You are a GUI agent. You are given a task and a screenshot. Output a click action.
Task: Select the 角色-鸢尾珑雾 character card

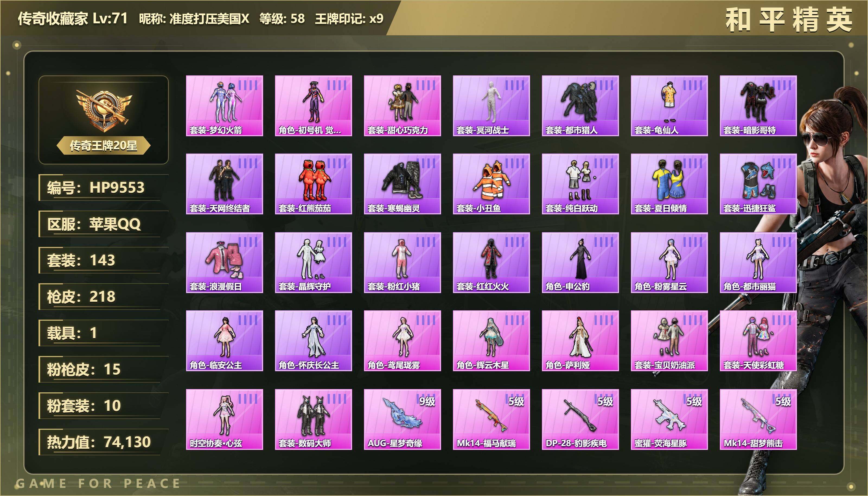tap(402, 341)
